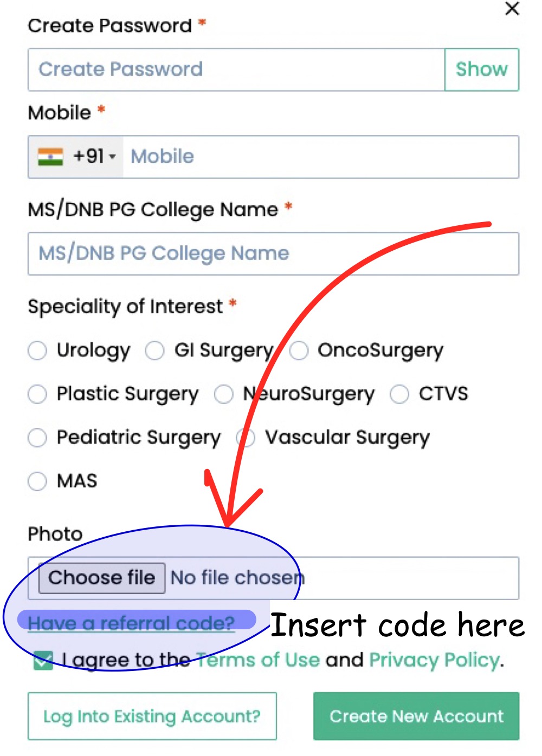Focus the Create Password field
The height and width of the screenshot is (756, 542).
[x=236, y=69]
